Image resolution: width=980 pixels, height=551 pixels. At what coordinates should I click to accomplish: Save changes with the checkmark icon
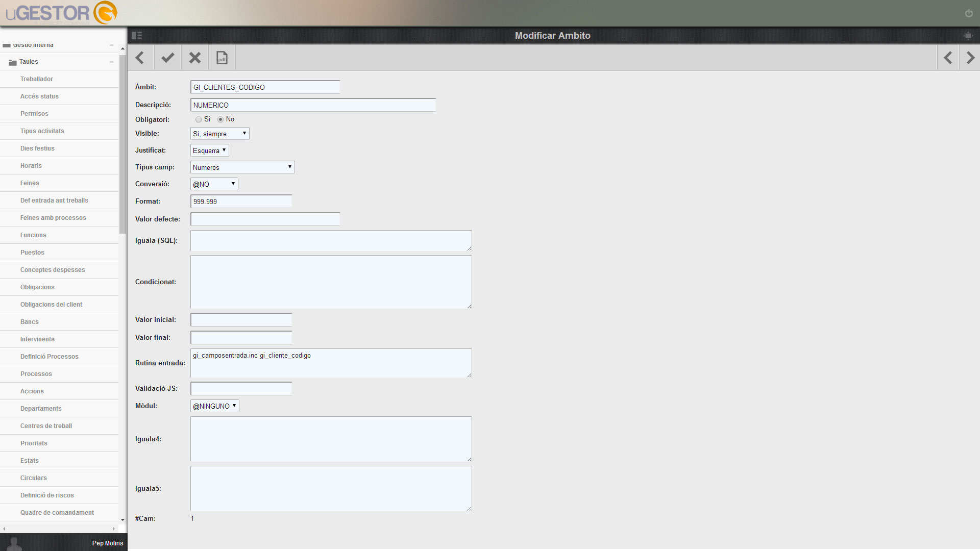167,58
